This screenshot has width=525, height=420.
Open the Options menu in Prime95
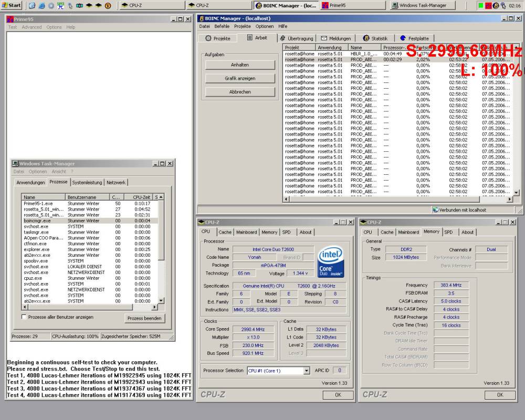54,27
